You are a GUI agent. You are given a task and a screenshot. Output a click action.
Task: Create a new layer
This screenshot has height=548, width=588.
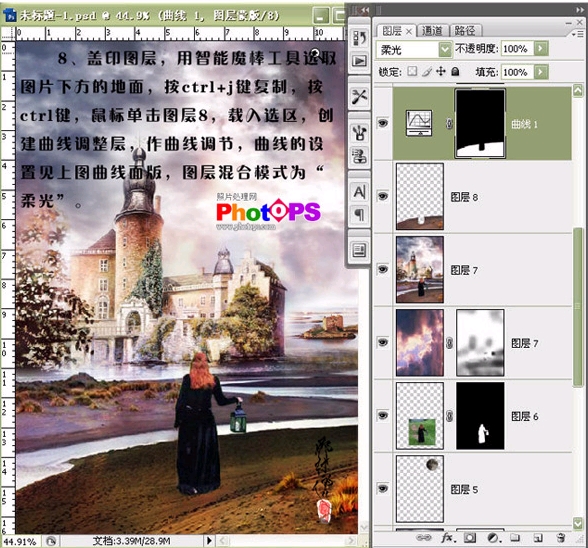538,538
